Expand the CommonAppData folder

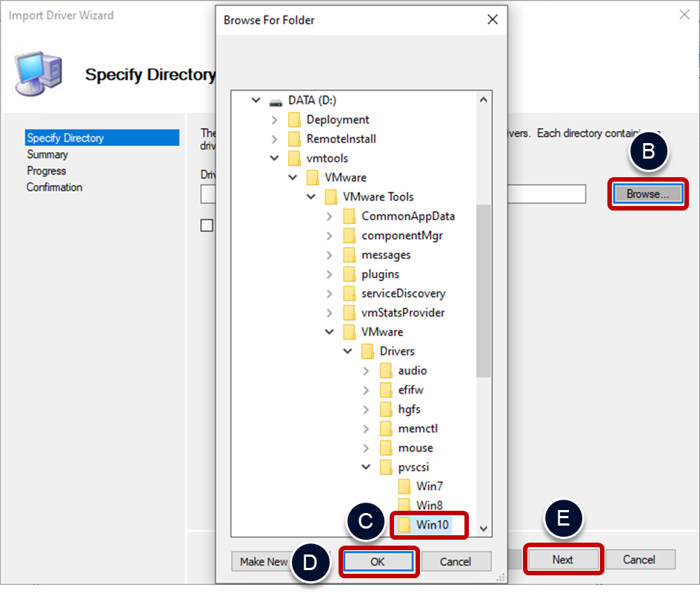point(330,216)
